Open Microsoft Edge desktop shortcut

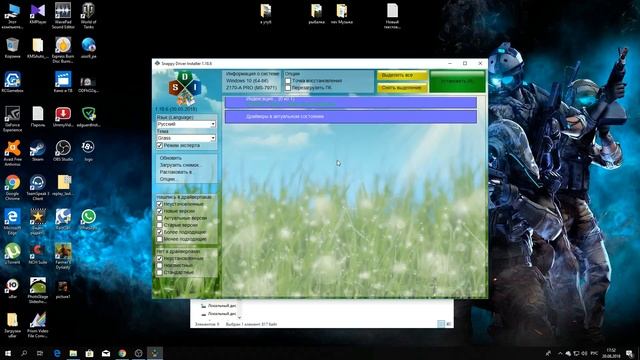click(x=13, y=222)
